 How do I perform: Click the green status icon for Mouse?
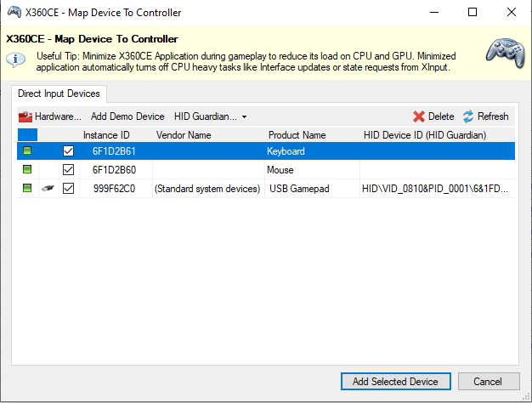[x=27, y=170]
